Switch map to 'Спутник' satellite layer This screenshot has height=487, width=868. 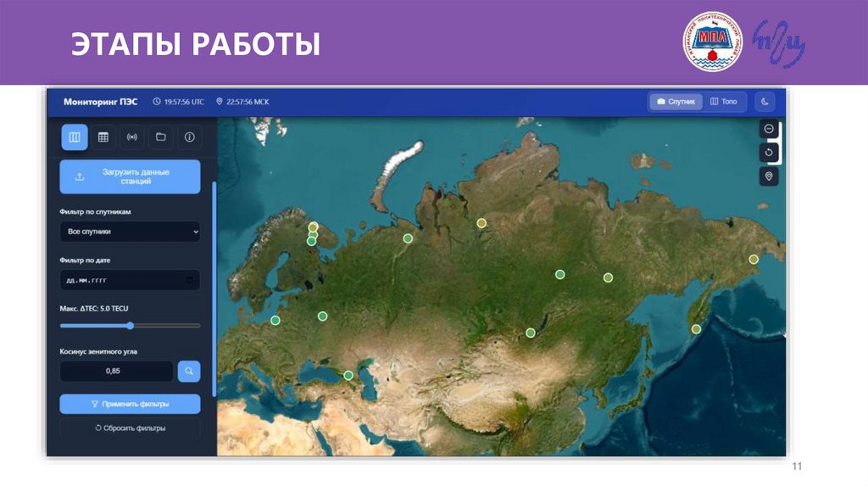[676, 102]
